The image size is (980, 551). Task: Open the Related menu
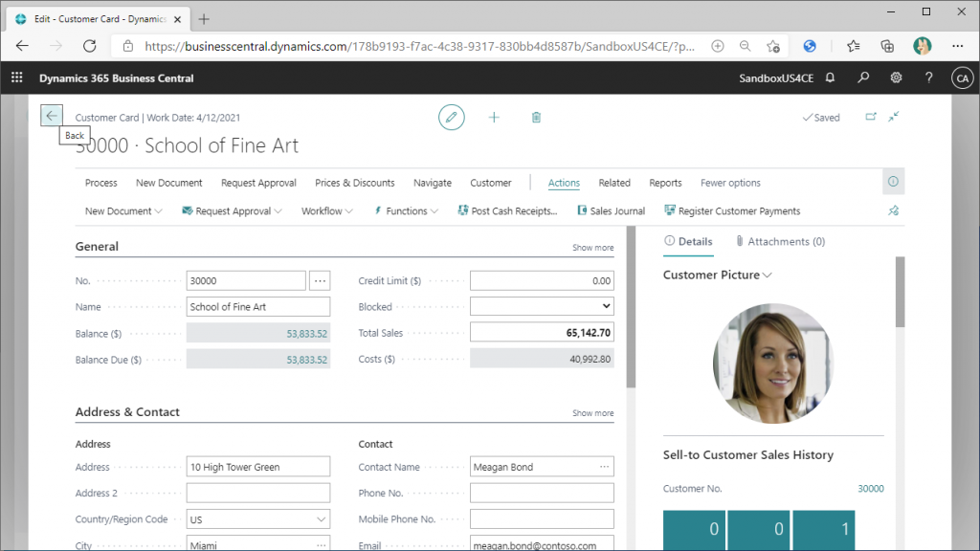[x=614, y=183]
